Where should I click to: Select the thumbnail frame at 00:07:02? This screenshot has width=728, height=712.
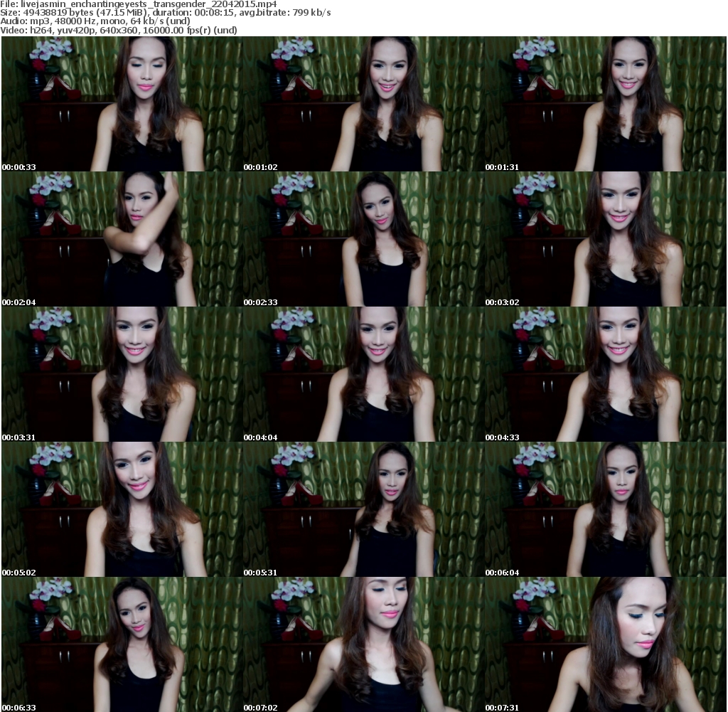tap(363, 644)
